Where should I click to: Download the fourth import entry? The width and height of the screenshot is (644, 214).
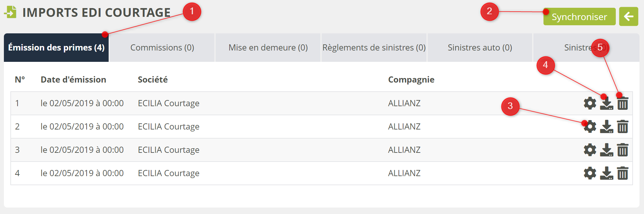[606, 173]
